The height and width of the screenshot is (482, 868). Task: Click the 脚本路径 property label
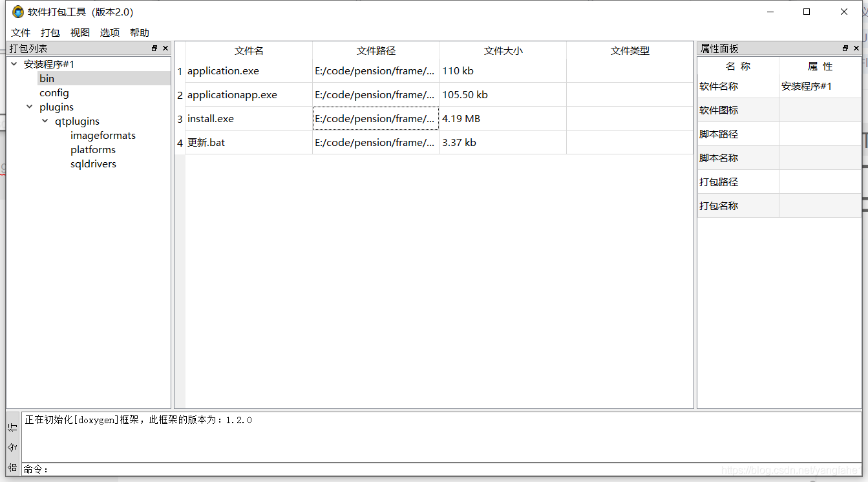(x=738, y=134)
